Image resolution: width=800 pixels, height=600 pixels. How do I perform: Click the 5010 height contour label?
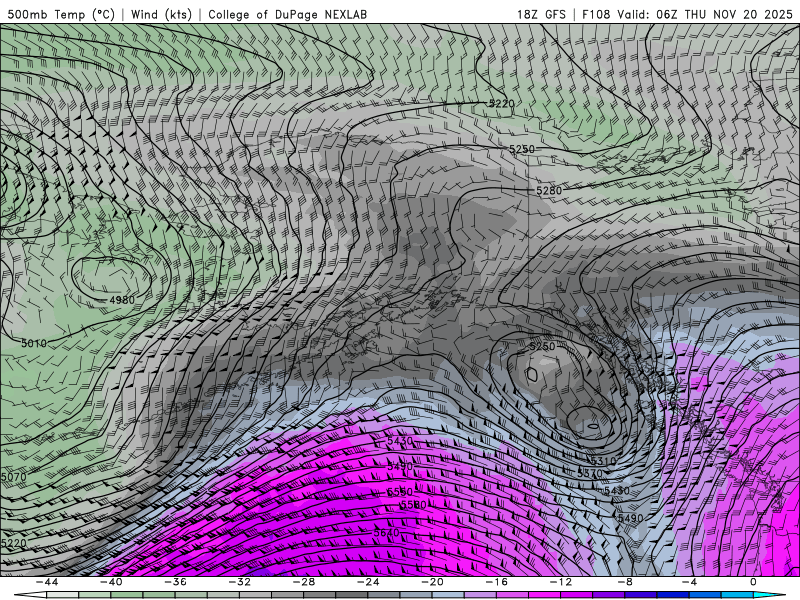[34, 343]
